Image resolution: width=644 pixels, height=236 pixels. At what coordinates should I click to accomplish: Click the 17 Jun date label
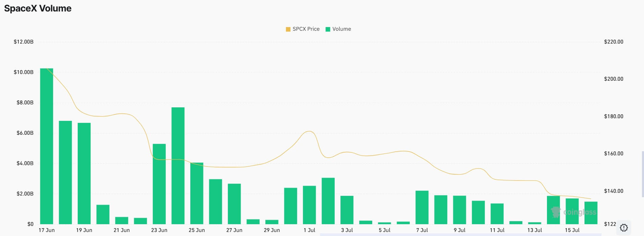[x=47, y=230]
